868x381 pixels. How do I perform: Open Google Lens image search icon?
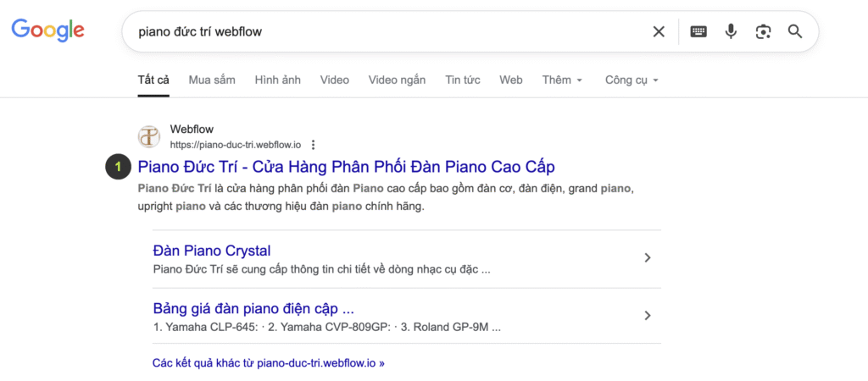tap(763, 32)
